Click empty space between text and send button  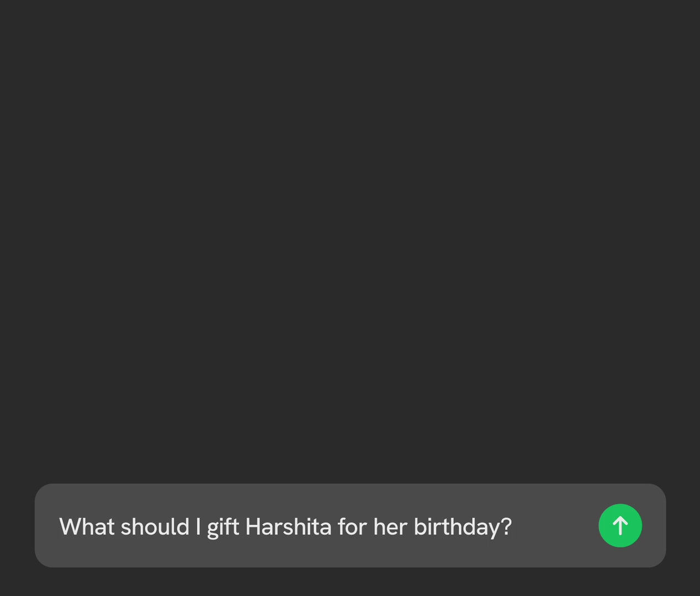(x=555, y=525)
